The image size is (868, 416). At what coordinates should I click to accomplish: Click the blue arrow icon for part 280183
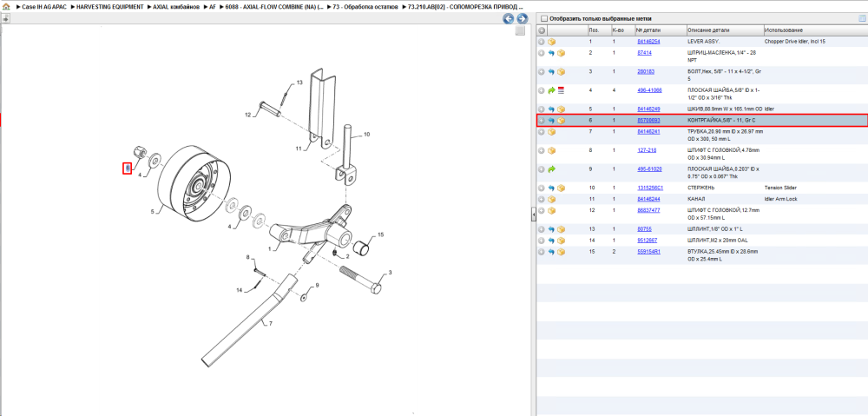551,72
